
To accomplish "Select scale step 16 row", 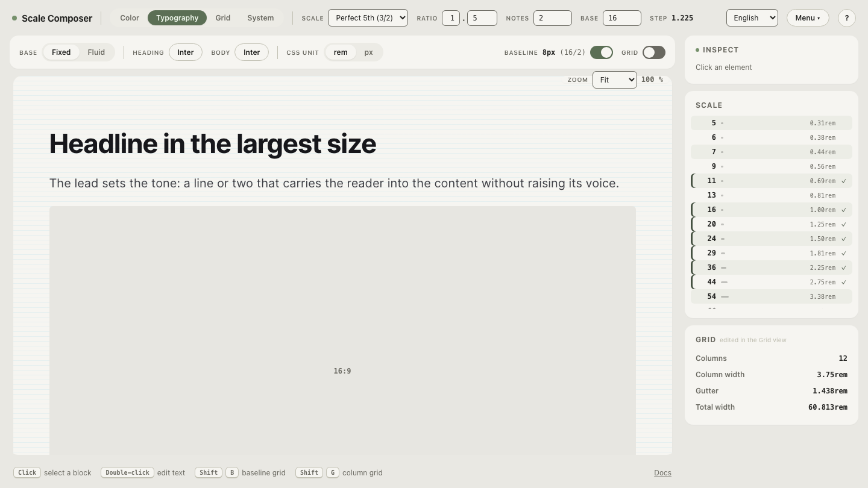I will click(772, 210).
